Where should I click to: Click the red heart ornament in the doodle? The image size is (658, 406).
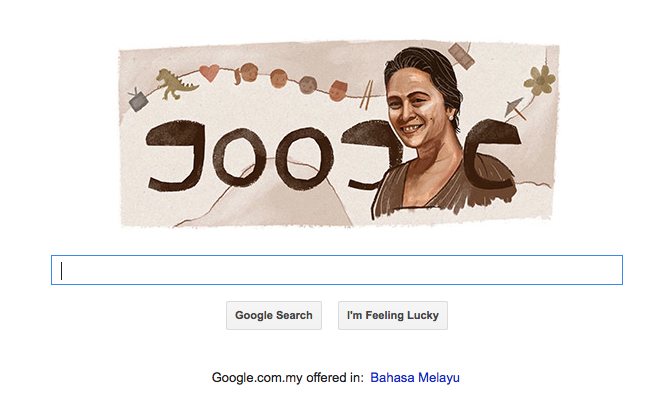[209, 73]
